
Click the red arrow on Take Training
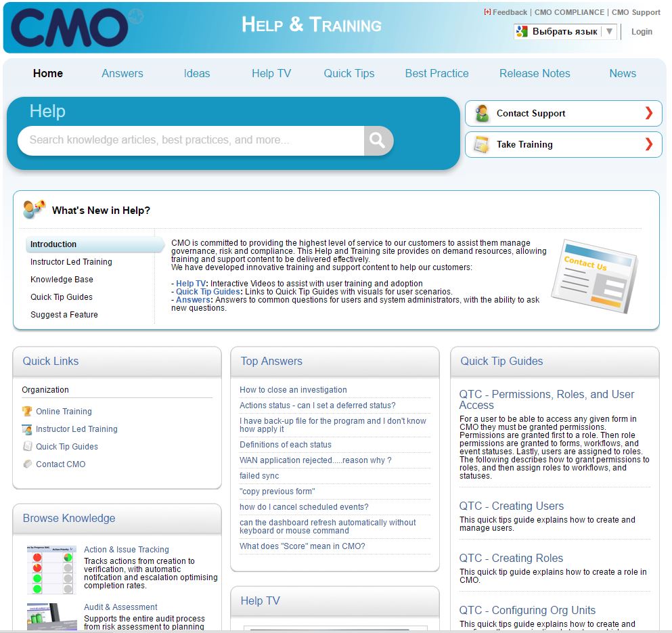click(x=649, y=144)
